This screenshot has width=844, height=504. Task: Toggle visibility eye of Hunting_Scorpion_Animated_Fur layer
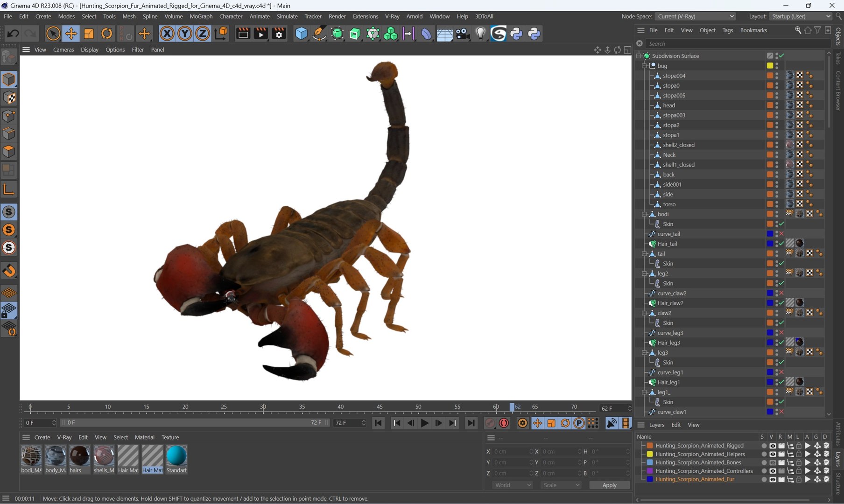(773, 479)
